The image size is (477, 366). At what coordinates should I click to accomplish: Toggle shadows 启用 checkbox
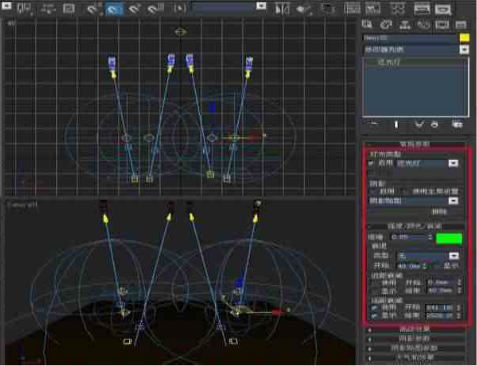tap(373, 192)
